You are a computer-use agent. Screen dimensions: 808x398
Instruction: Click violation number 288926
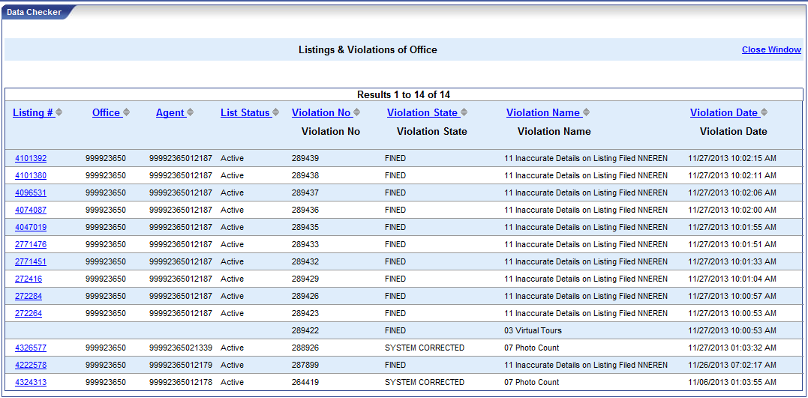pyautogui.click(x=305, y=348)
